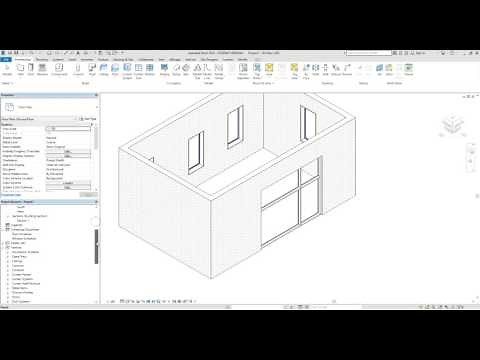The height and width of the screenshot is (360, 480).
Task: Select the Model Text tool
Action: click(197, 71)
